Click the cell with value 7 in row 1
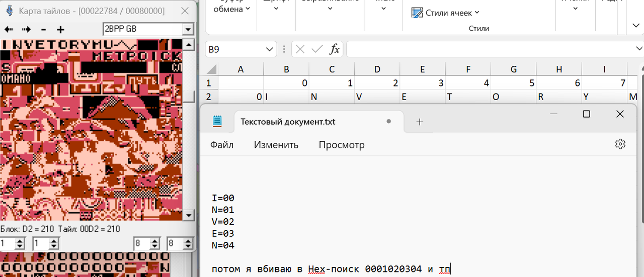Image resolution: width=644 pixels, height=277 pixels. (x=604, y=83)
